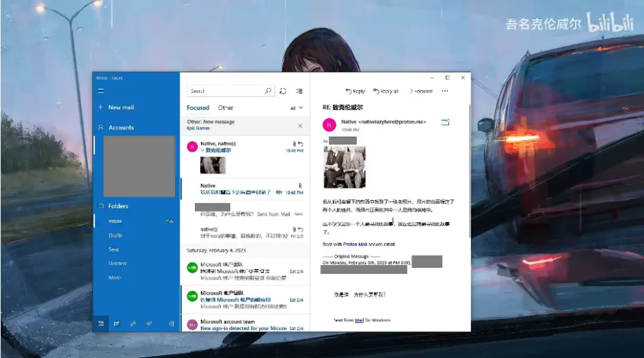Screen dimensions: 644x358
Task: Open the Proton Mail link in message
Action: pos(359,244)
